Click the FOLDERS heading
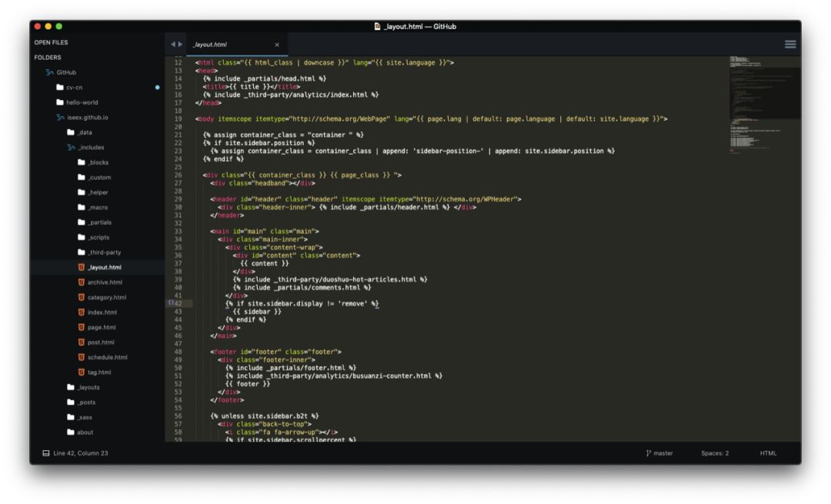The height and width of the screenshot is (504, 831). 48,57
